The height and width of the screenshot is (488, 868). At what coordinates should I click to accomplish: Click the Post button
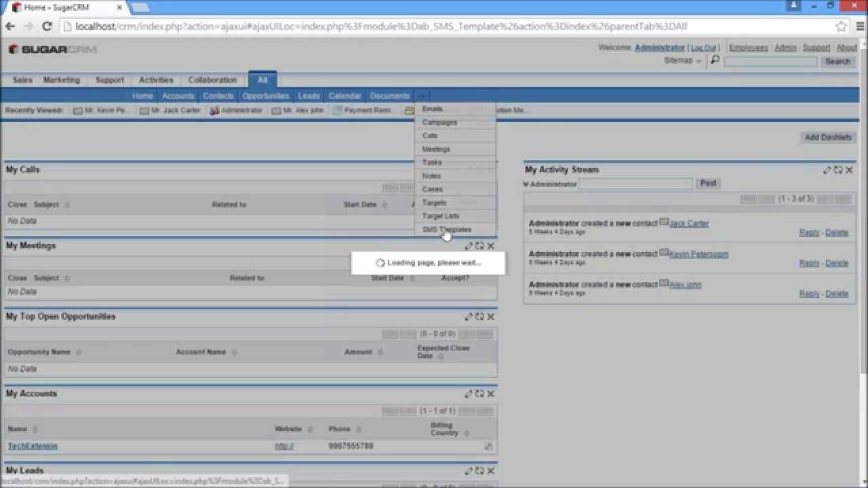click(x=709, y=184)
